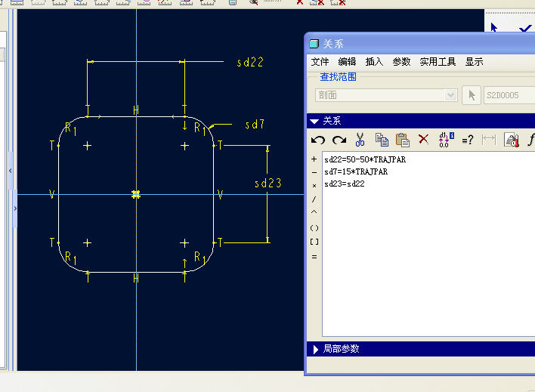Accept sketch with blue checkmark
The width and height of the screenshot is (535, 392).
click(x=525, y=29)
